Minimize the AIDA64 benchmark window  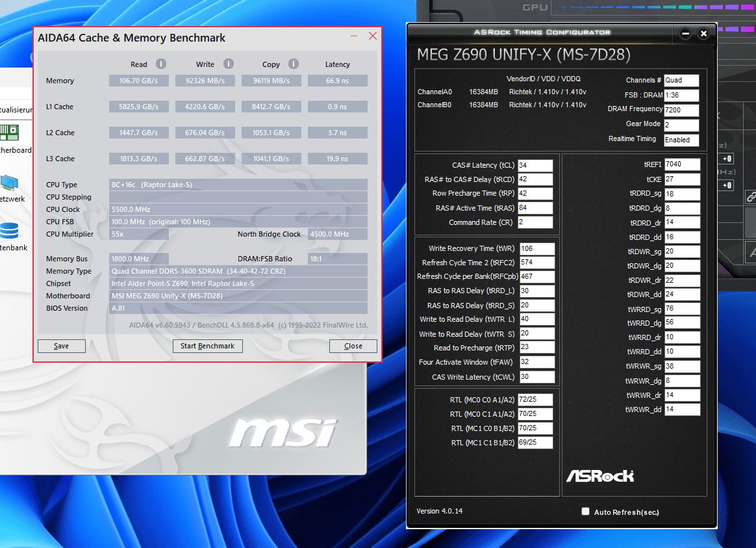(354, 36)
